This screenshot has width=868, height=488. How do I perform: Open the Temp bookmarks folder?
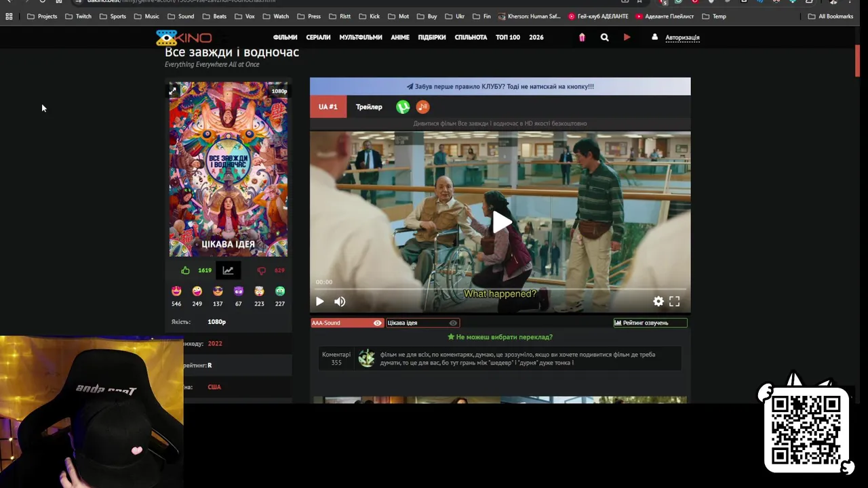(714, 16)
